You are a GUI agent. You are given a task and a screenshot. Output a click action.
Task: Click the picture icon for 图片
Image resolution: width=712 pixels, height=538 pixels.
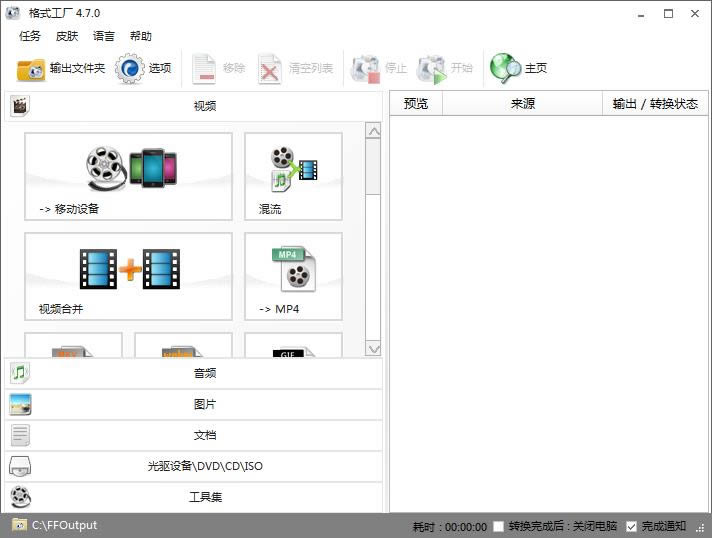click(x=20, y=404)
